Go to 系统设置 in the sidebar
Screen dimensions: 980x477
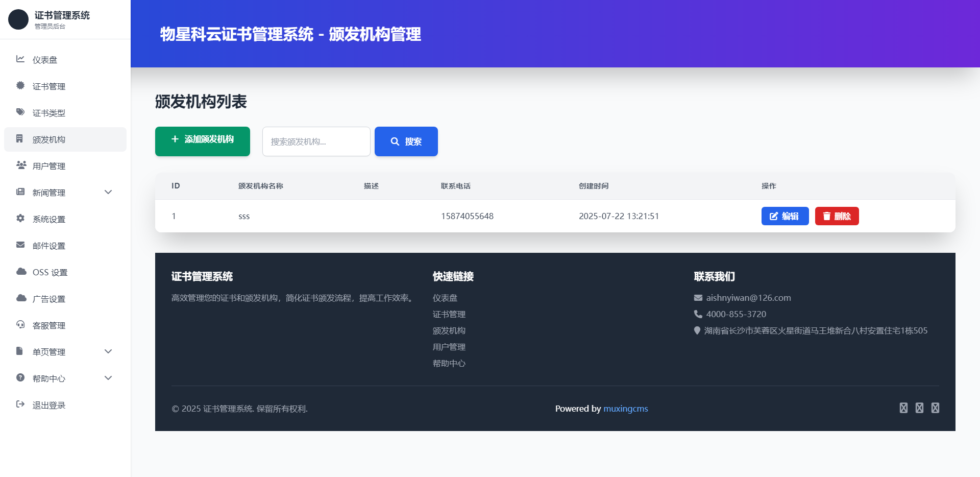click(x=65, y=219)
